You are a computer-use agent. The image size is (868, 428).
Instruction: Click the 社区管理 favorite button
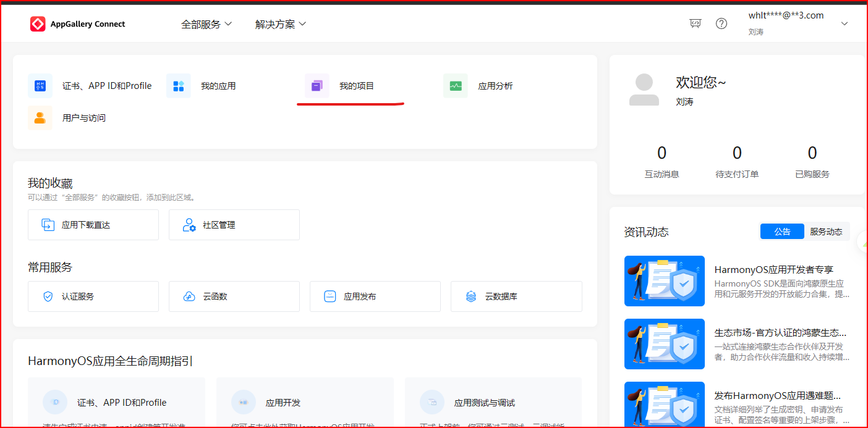[234, 225]
